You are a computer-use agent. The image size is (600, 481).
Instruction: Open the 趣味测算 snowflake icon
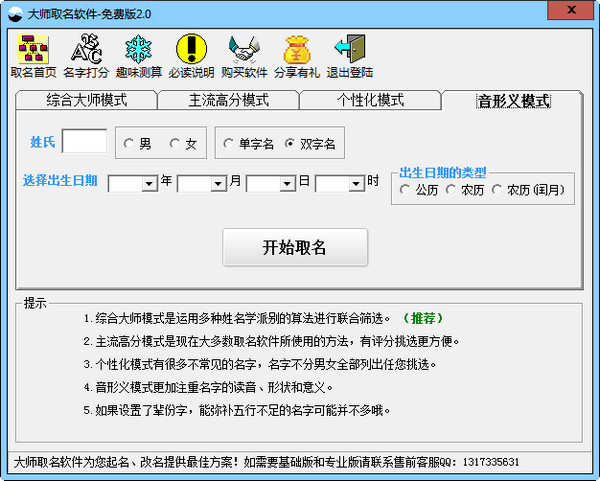coord(139,56)
